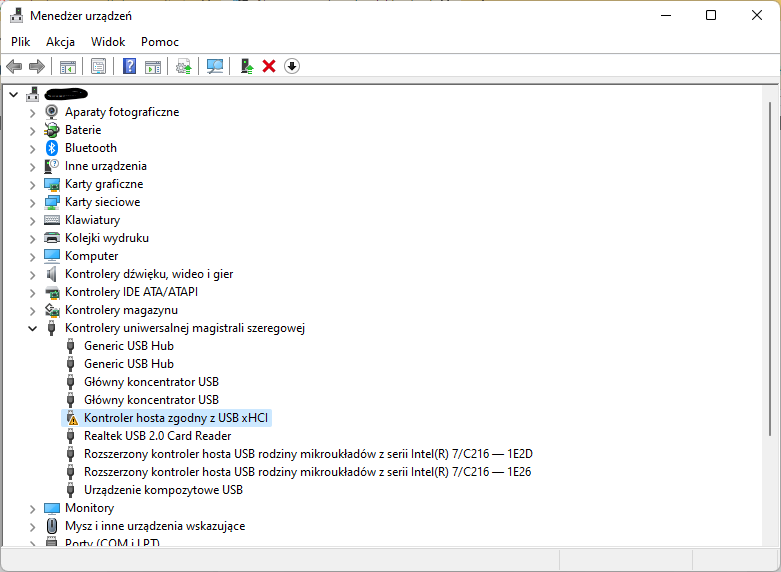Click the Klawiatury keyboard icon

pos(52,220)
